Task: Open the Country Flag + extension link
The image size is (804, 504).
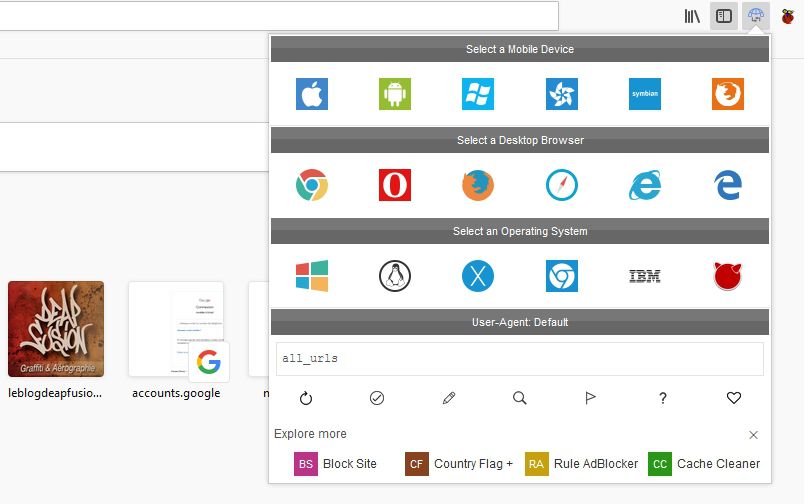Action: point(459,464)
